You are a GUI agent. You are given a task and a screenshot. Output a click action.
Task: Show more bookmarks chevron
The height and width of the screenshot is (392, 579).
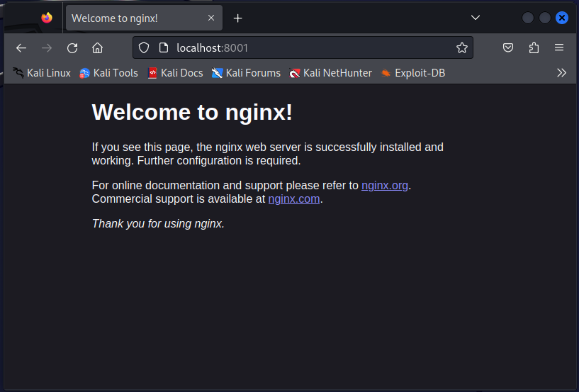click(562, 73)
